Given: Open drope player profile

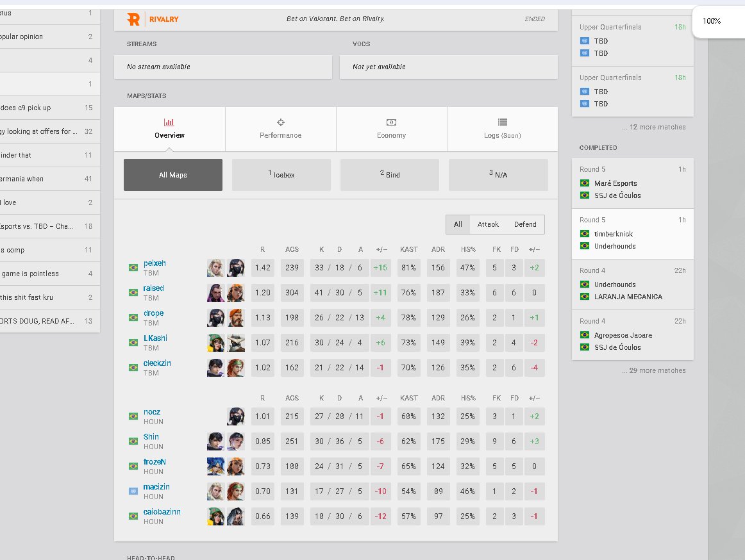Looking at the screenshot, I should pos(153,313).
